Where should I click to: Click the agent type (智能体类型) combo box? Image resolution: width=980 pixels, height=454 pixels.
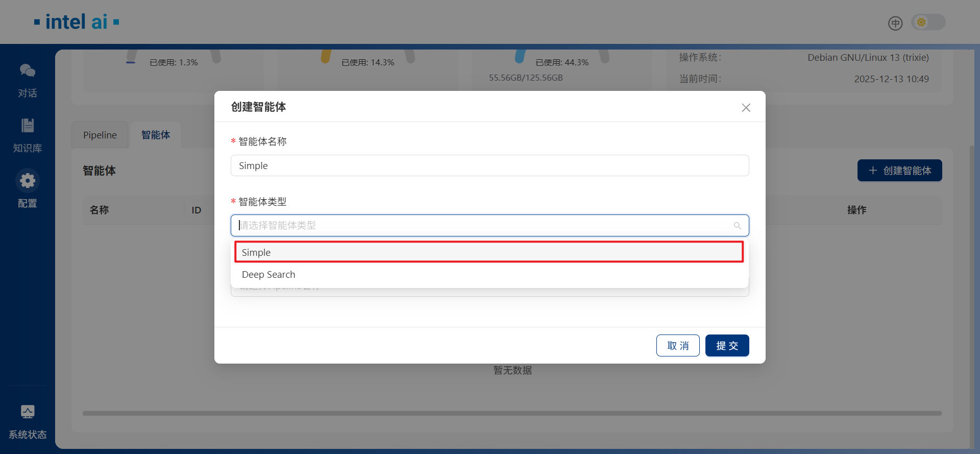[485, 226]
